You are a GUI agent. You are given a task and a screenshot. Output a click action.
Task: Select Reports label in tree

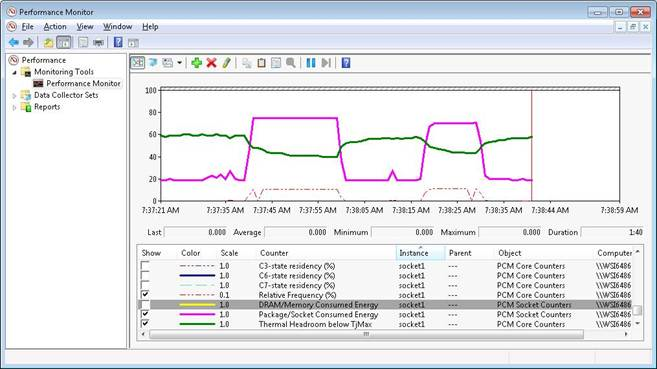(x=47, y=107)
